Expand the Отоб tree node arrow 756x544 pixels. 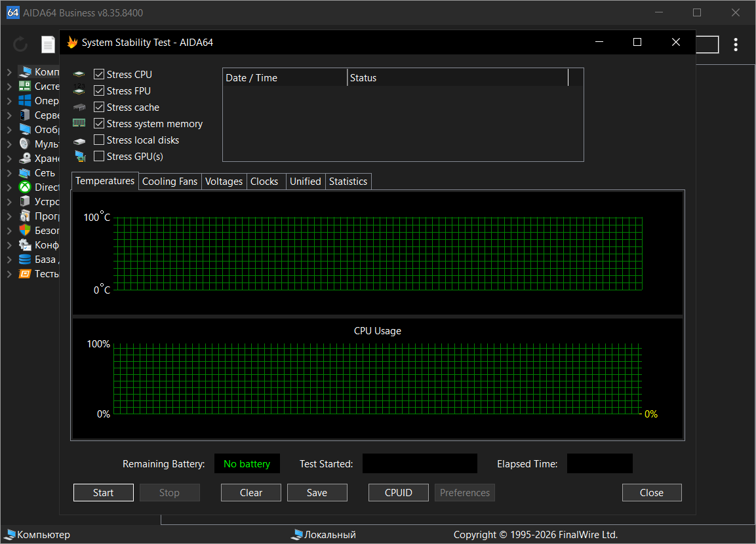[x=9, y=130]
